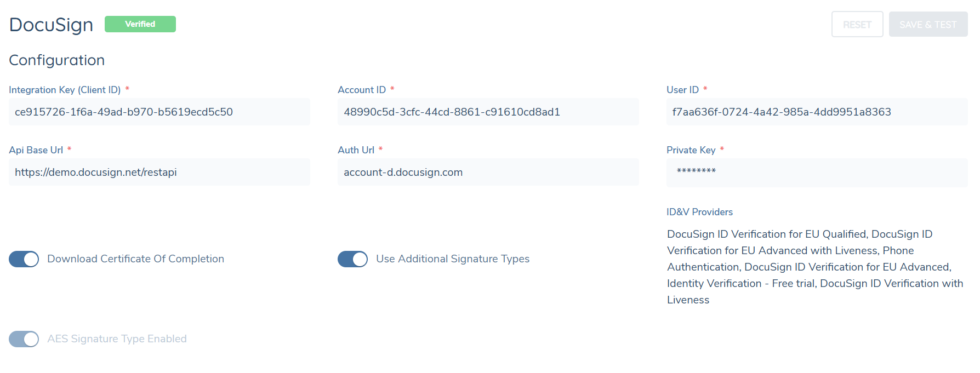
Task: Click the Auth Url label
Action: pos(356,150)
